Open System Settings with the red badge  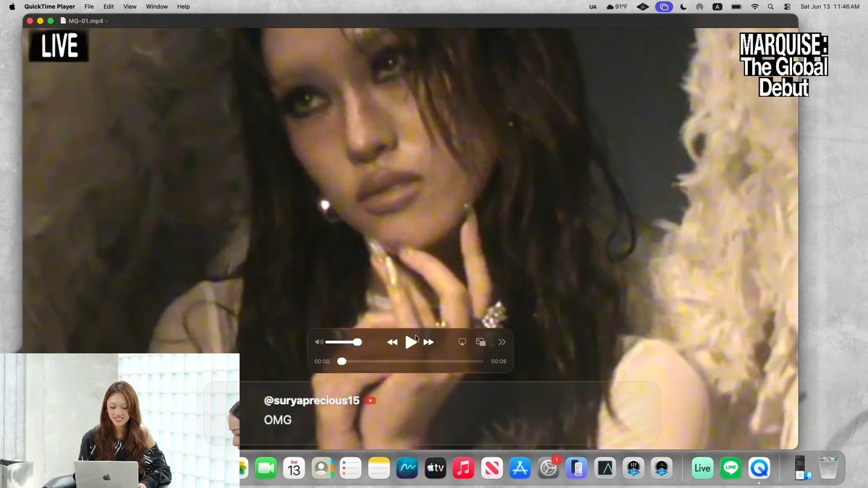point(548,468)
